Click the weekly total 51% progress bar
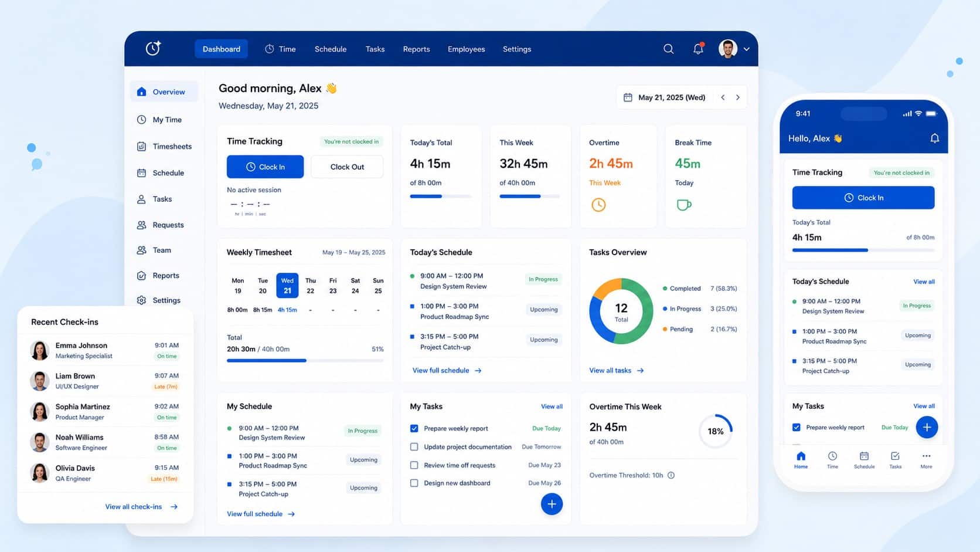 [x=305, y=360]
